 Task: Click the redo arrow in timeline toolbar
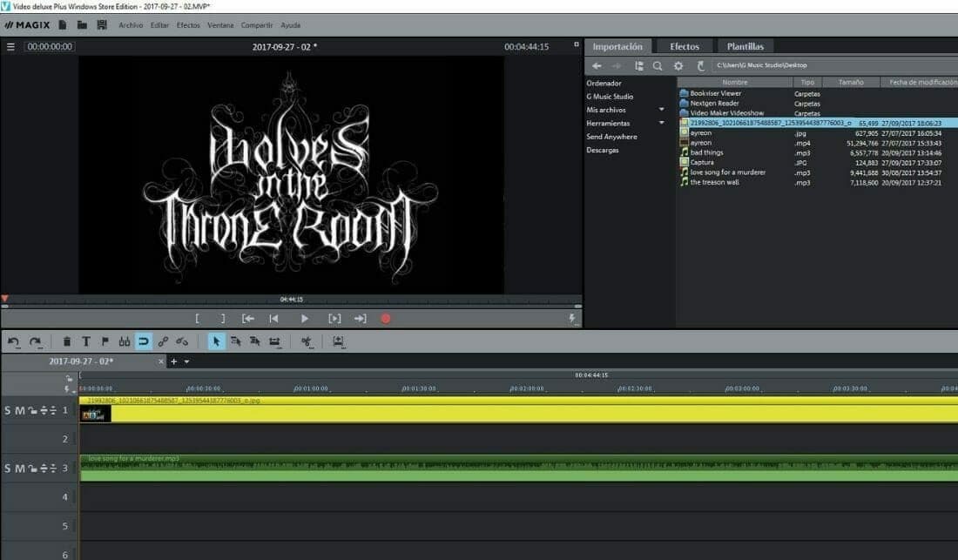(36, 342)
